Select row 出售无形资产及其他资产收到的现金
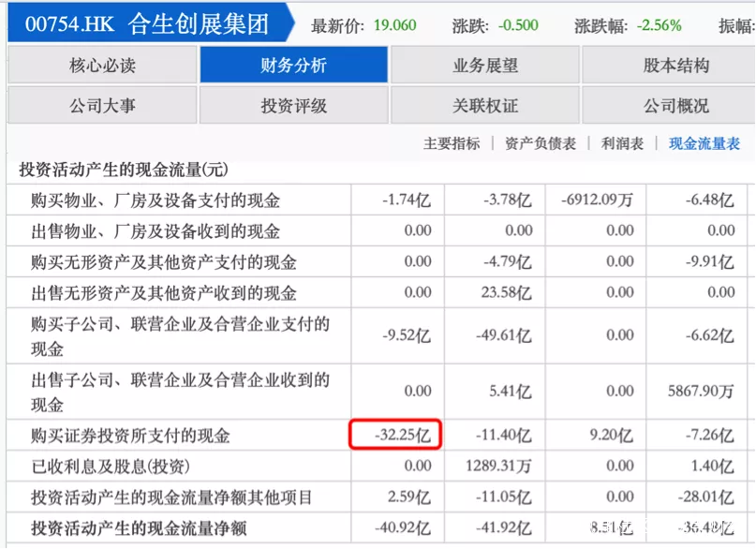Viewport: 756px width, 549px height. [377, 292]
